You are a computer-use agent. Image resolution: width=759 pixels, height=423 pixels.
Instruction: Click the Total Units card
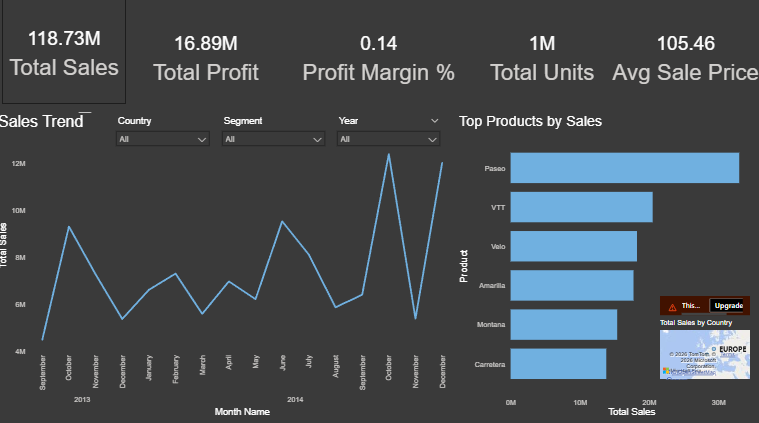pyautogui.click(x=542, y=57)
